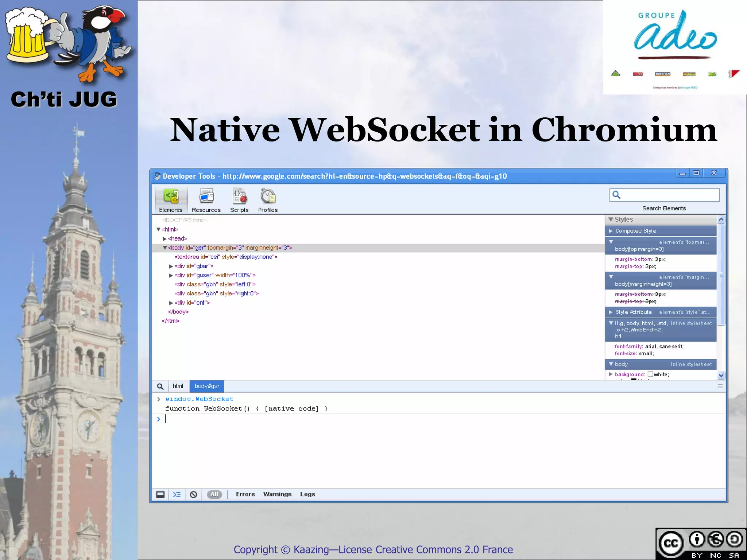Expand the div id="guser" node
This screenshot has height=560, width=747.
click(171, 276)
